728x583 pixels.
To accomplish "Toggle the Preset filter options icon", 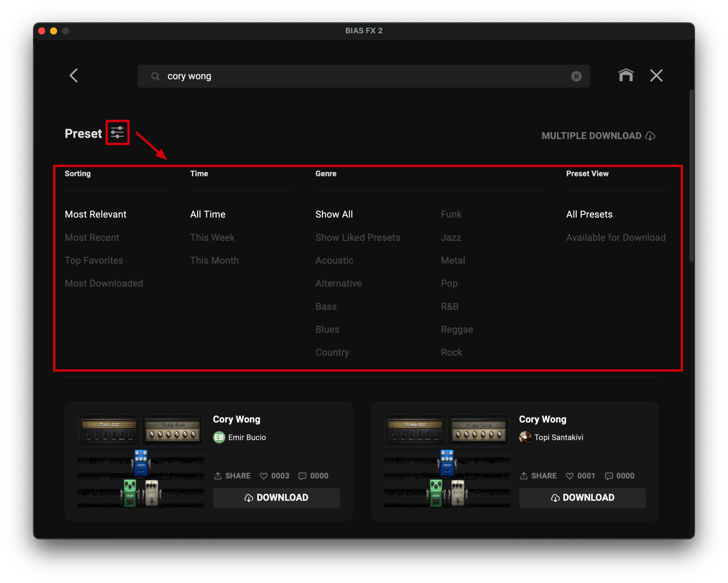I will pyautogui.click(x=118, y=133).
